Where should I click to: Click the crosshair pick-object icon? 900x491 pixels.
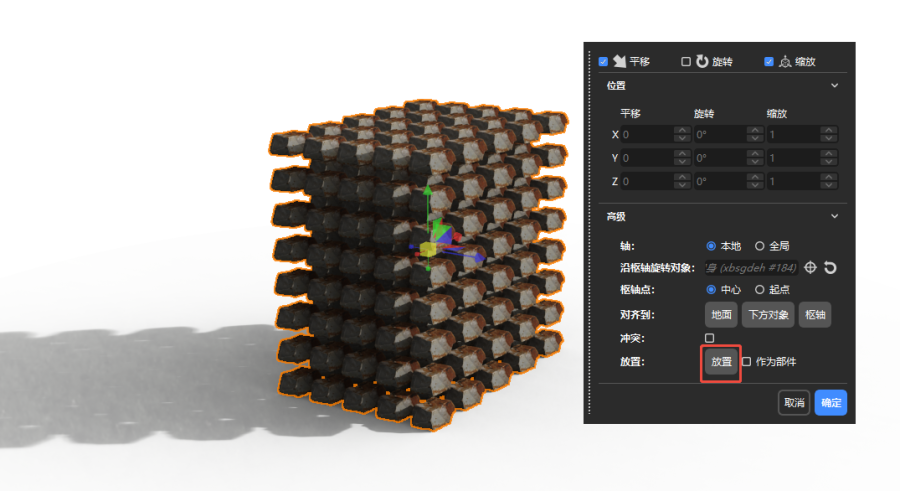click(811, 267)
